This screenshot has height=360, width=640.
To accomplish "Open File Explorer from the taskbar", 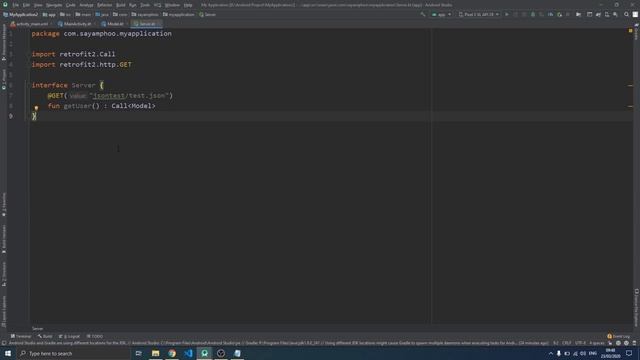I will coord(156,353).
